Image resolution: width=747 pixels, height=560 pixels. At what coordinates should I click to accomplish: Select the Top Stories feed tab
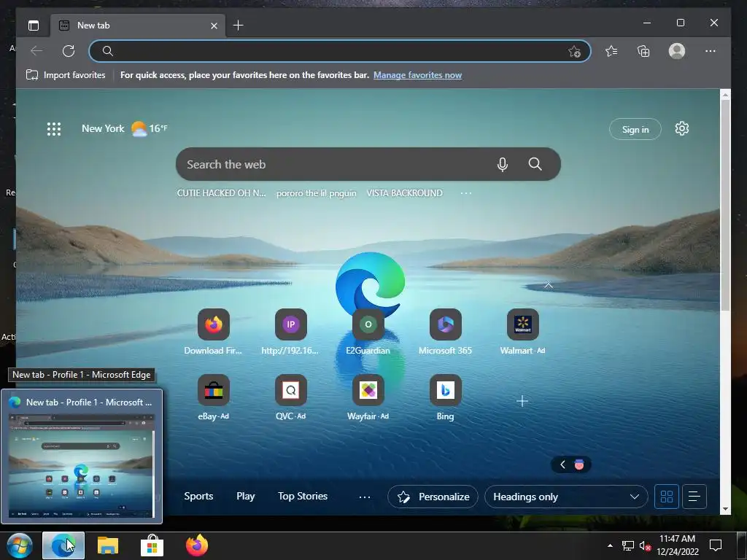(303, 496)
